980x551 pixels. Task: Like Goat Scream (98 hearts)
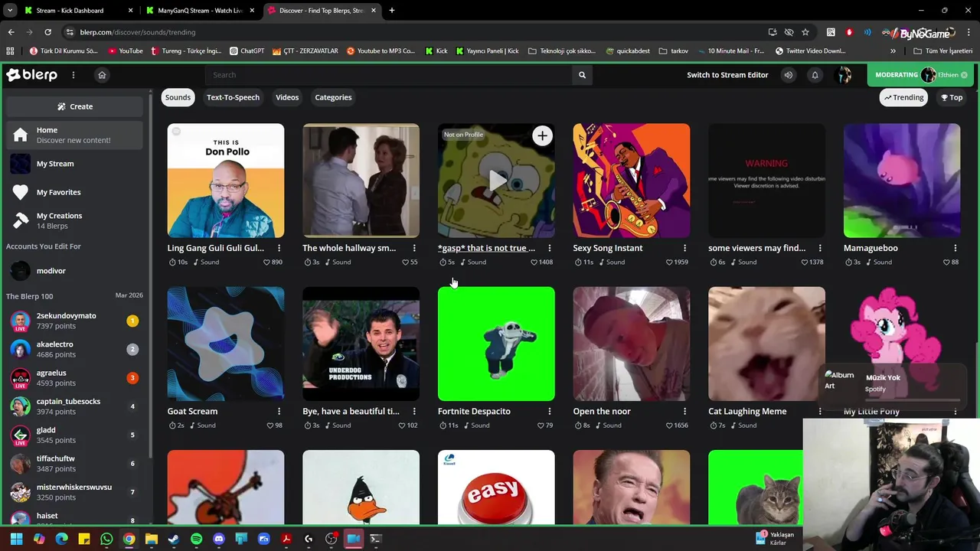coord(269,425)
